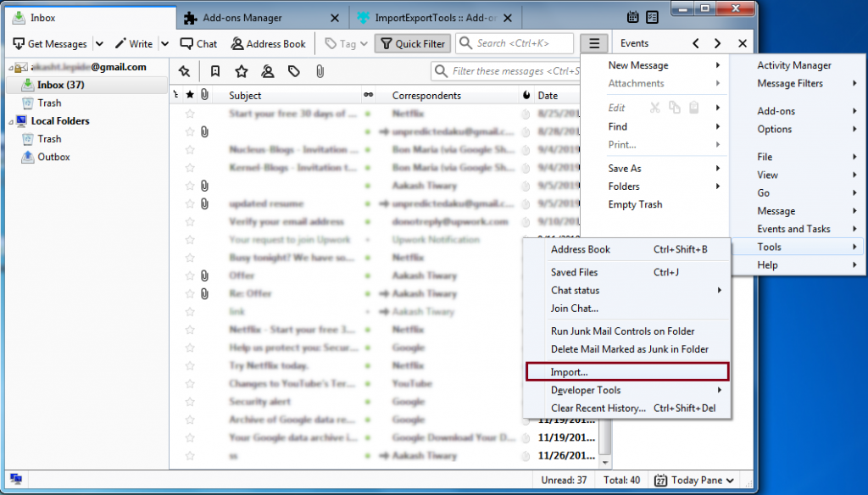Filter messages with attachments paperclip icon
This screenshot has height=495, width=868.
pos(320,71)
